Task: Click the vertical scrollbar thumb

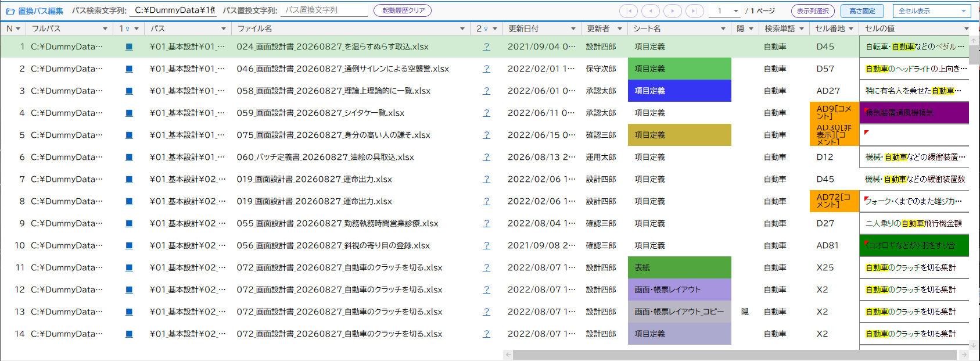Action: tap(974, 55)
